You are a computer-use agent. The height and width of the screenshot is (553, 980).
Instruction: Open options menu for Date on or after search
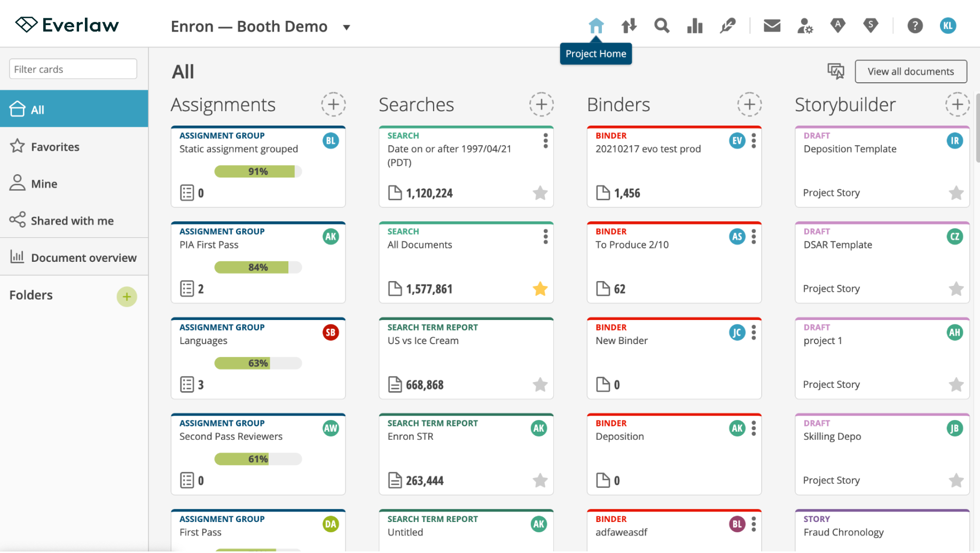545,141
